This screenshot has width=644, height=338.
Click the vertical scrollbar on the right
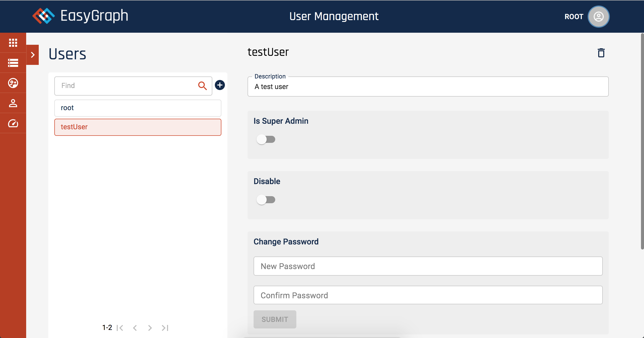(x=642, y=141)
